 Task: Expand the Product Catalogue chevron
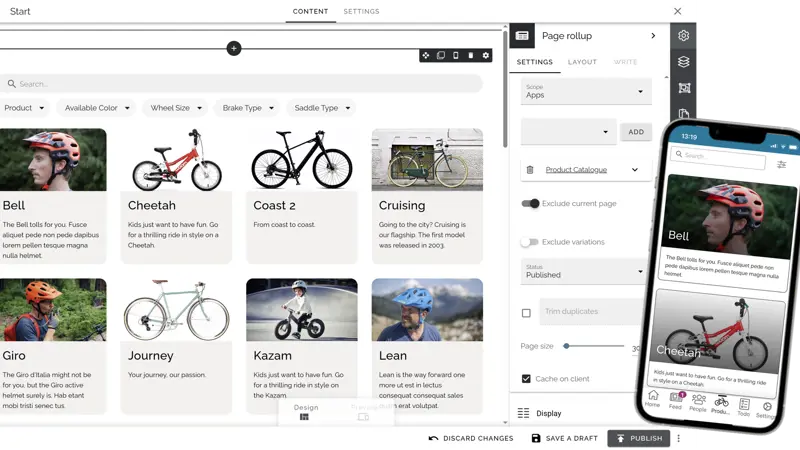(635, 170)
